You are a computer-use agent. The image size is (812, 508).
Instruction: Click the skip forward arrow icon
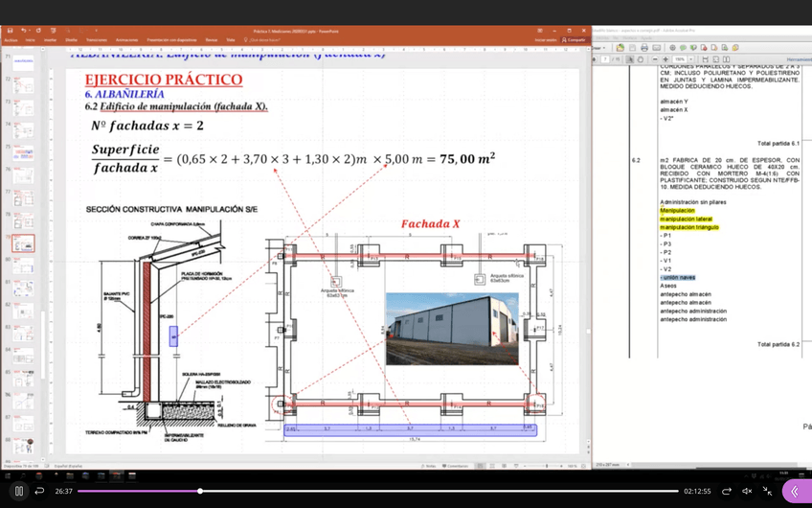click(x=726, y=491)
